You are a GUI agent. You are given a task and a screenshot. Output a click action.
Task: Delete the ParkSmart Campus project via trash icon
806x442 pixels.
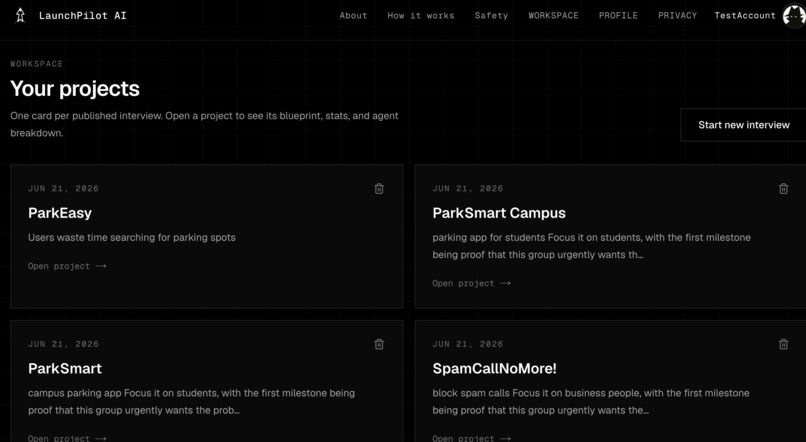coord(783,189)
